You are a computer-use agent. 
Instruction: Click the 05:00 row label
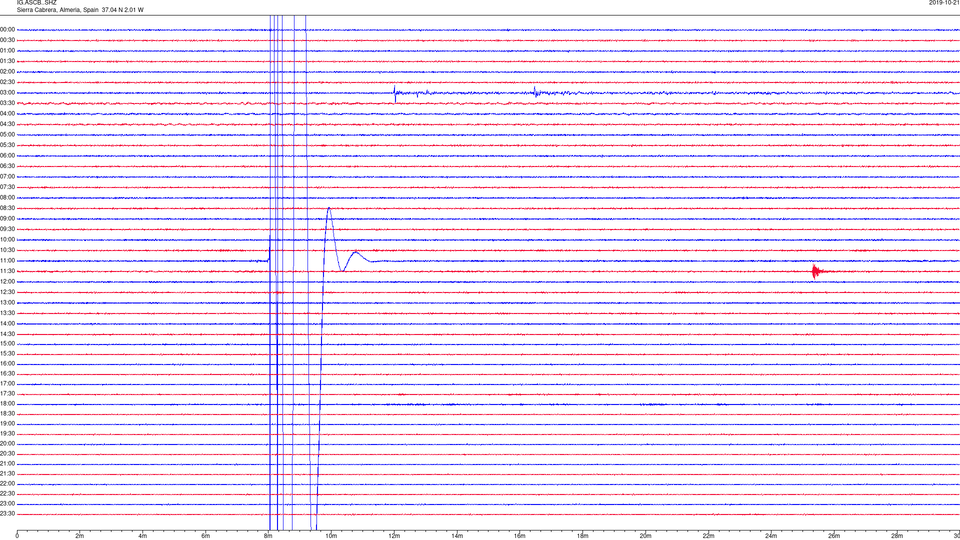click(7, 134)
